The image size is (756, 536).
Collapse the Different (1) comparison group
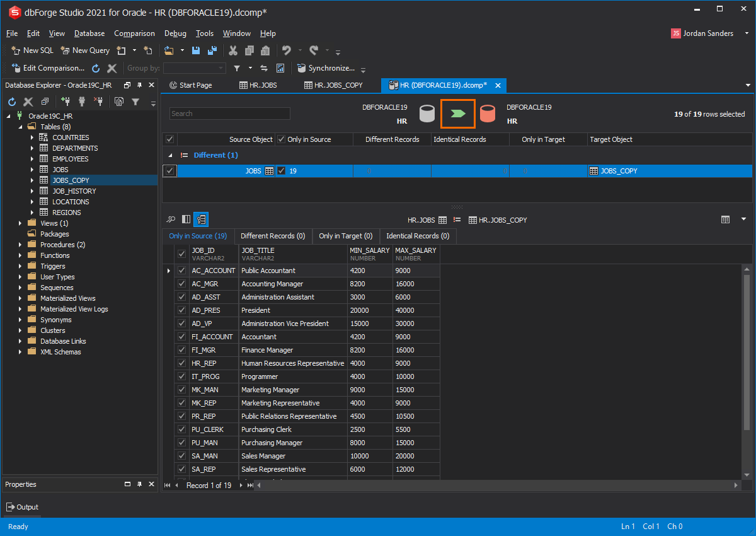169,154
